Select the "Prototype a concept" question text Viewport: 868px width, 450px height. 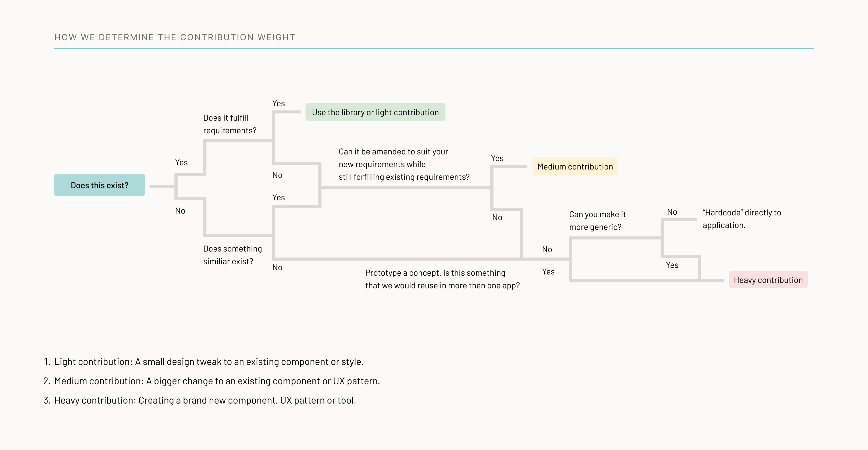coord(442,279)
